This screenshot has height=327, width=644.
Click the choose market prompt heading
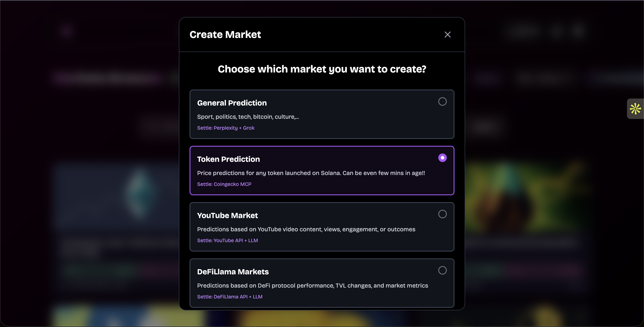coord(322,69)
